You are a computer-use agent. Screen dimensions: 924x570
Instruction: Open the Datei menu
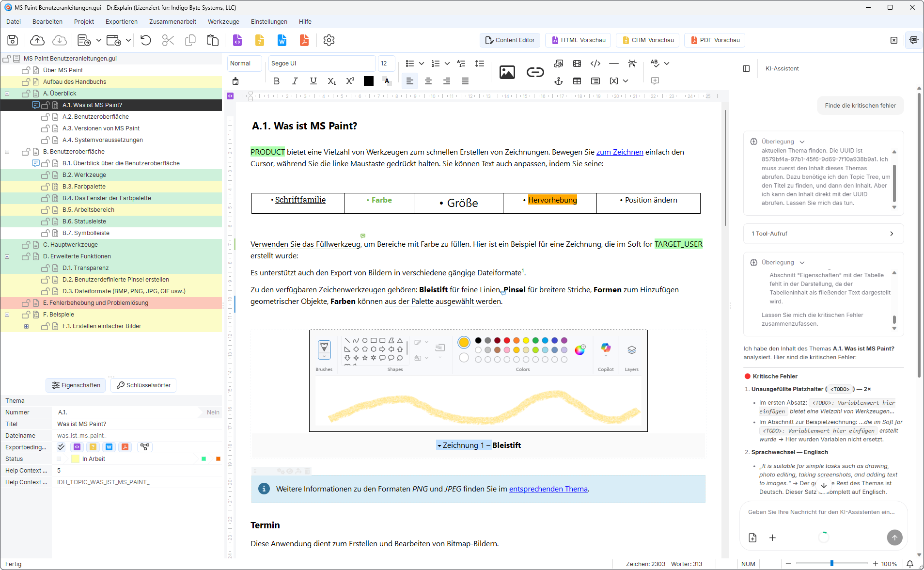pyautogui.click(x=14, y=22)
